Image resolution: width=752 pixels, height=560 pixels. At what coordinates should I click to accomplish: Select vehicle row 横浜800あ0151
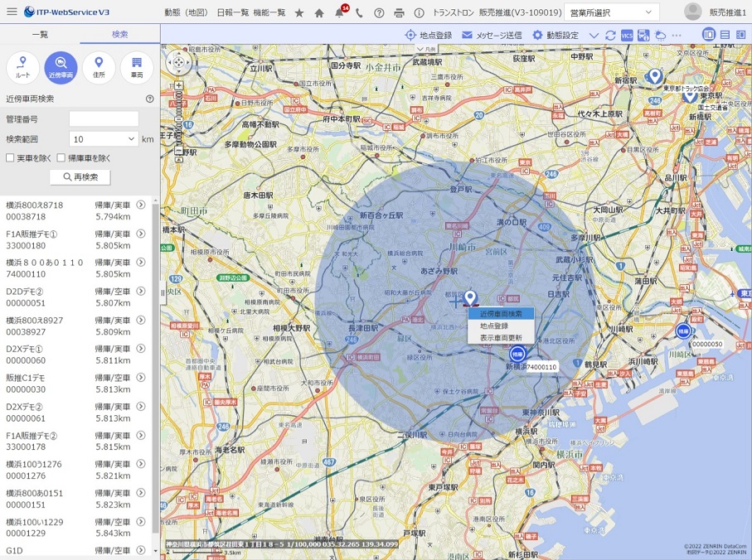[75, 499]
